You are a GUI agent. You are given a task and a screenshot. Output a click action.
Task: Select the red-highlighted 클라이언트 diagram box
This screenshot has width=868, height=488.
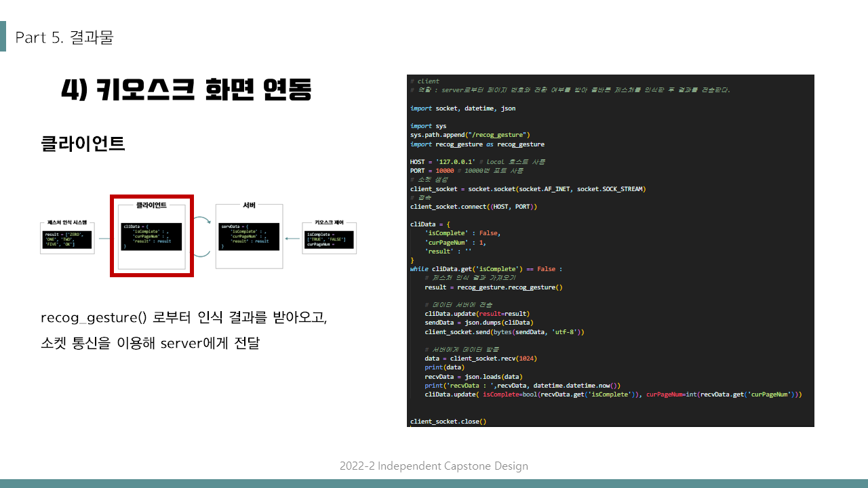click(151, 235)
